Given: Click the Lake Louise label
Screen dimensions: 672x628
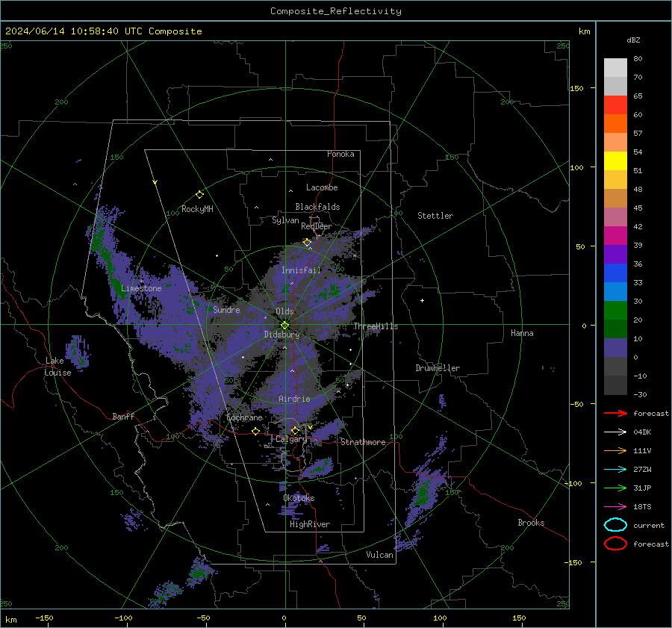Looking at the screenshot, I should coord(58,367).
